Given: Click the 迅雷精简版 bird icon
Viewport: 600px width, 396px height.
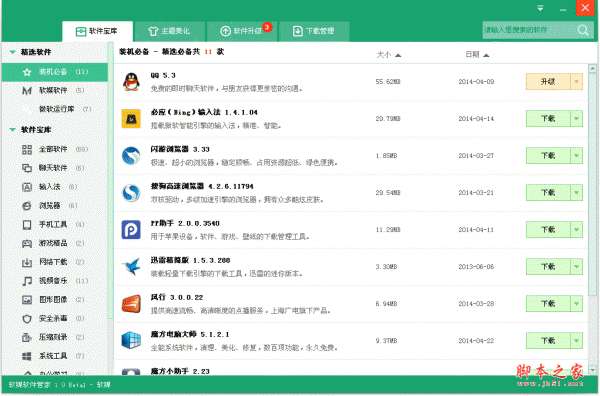Looking at the screenshot, I should click(131, 267).
